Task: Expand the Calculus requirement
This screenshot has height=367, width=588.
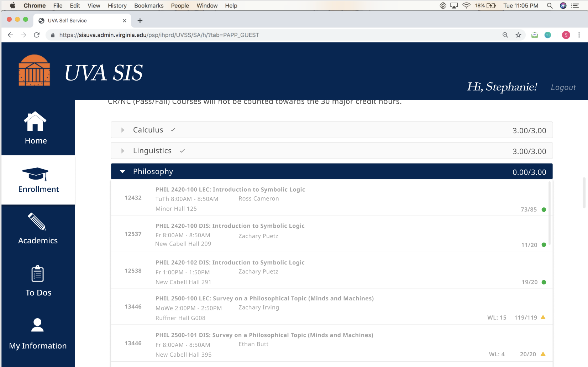Action: (x=332, y=130)
